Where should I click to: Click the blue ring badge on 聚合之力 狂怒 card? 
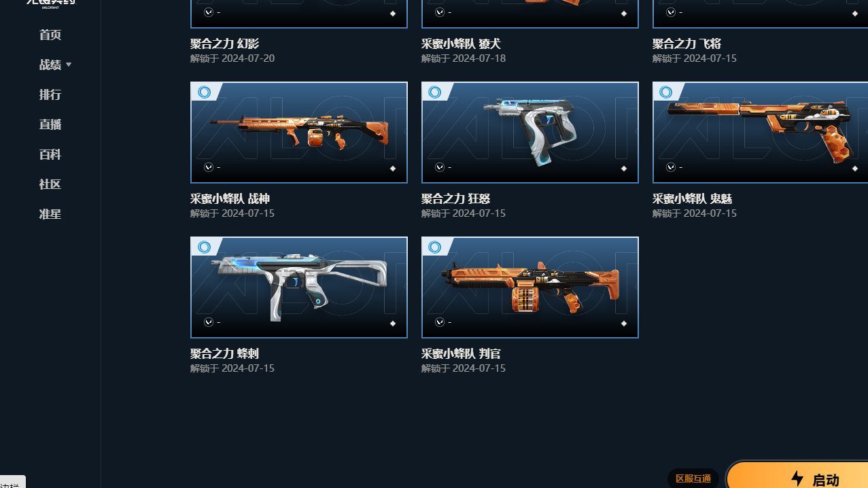435,92
